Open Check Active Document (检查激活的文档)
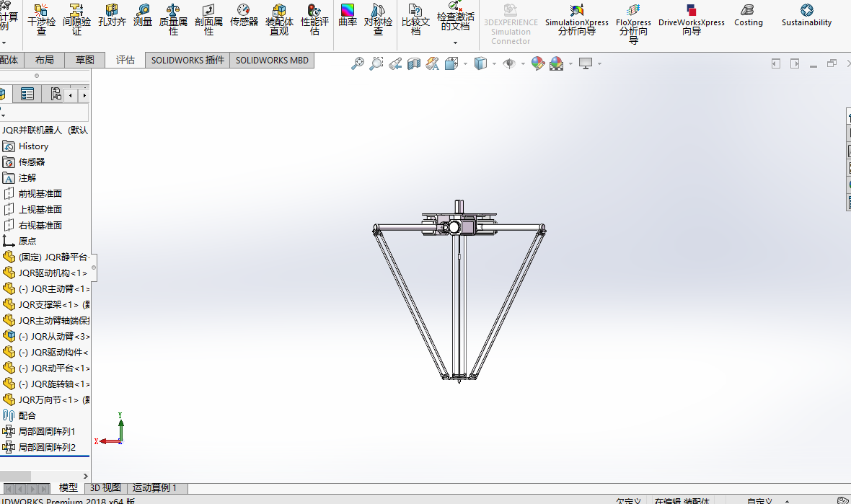The width and height of the screenshot is (851, 504). click(x=455, y=17)
